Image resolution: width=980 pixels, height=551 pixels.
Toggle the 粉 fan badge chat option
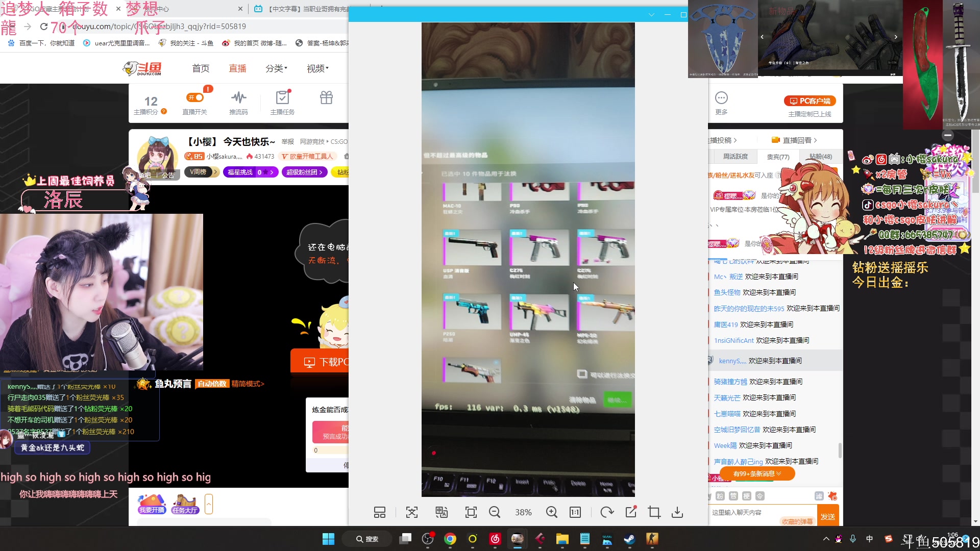click(720, 496)
